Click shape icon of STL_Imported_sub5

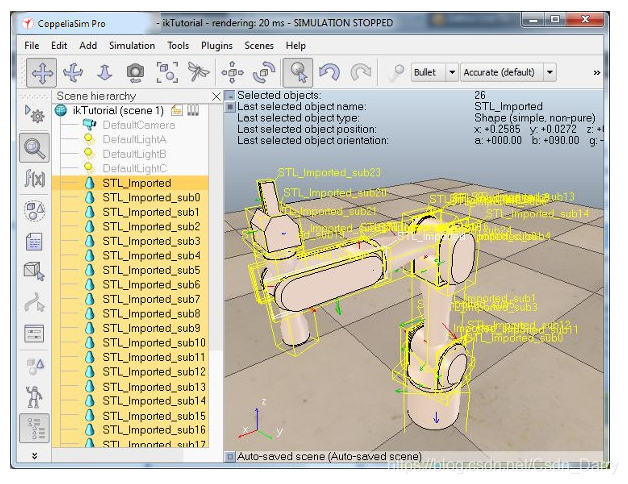pos(90,270)
